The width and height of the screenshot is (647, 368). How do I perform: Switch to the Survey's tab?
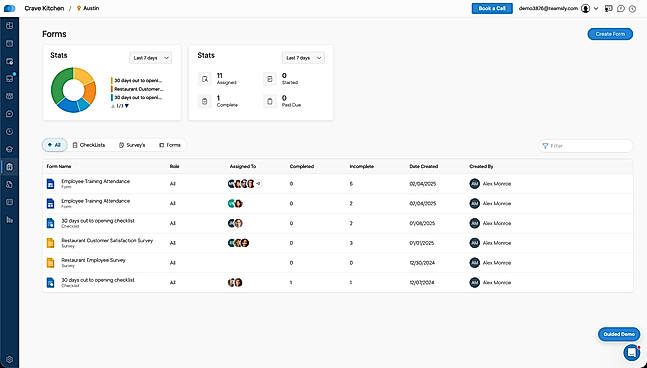(132, 145)
